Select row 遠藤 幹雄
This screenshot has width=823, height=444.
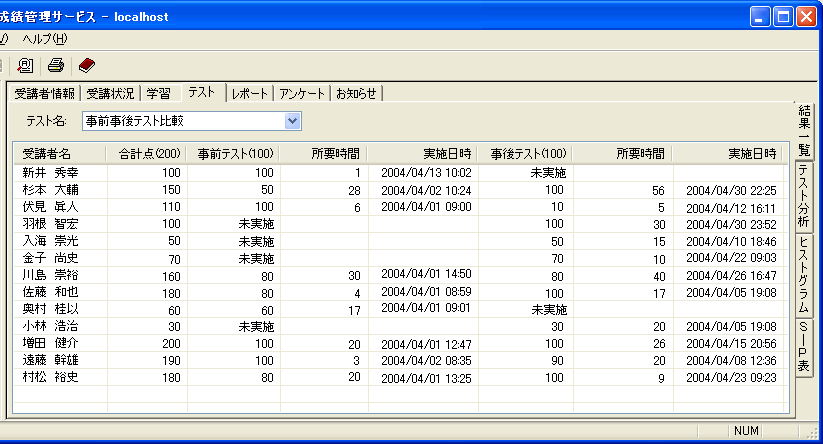tap(401, 361)
